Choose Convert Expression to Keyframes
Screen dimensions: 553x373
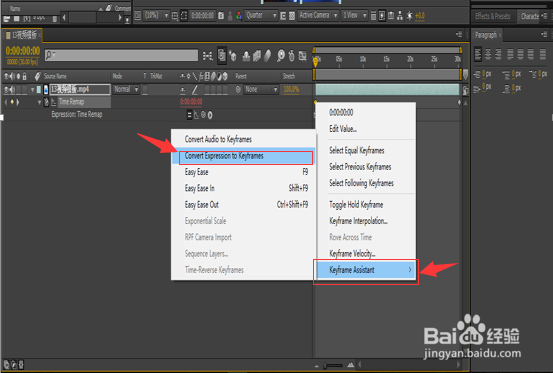click(243, 156)
